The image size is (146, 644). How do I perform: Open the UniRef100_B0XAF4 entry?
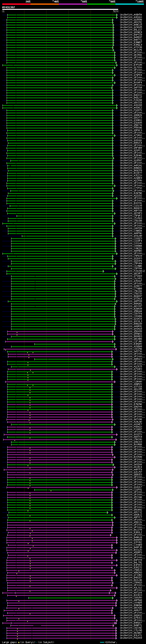coord(131,82)
